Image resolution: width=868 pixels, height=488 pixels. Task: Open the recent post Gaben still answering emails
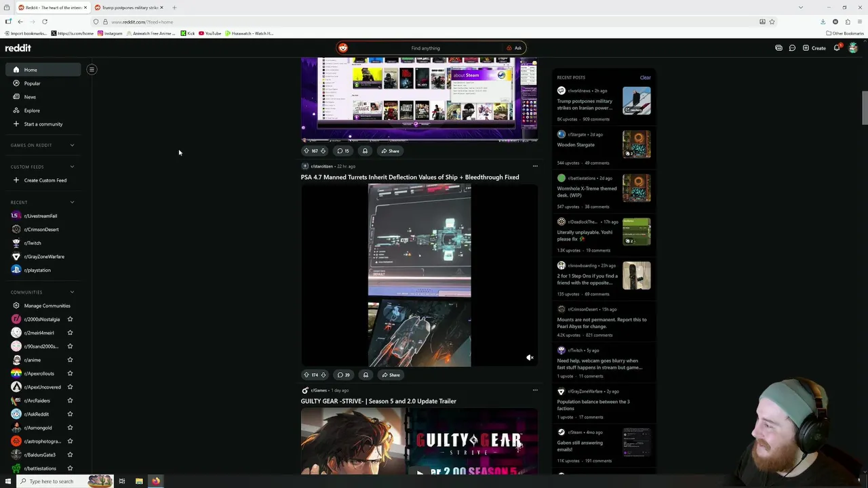580,446
